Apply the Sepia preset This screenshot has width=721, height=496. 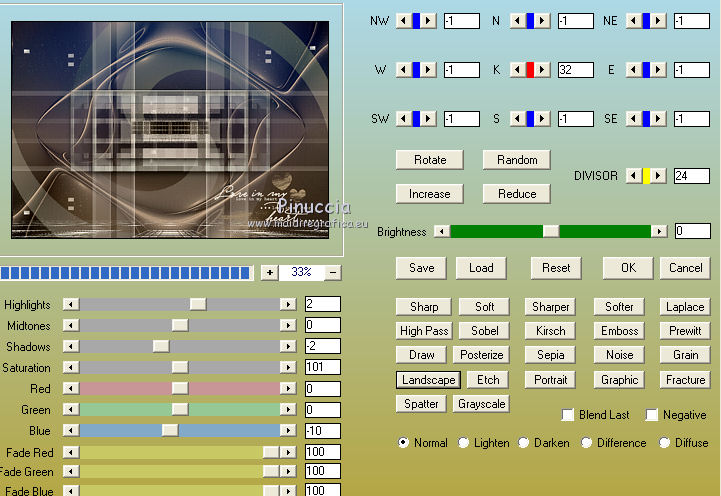(x=550, y=355)
